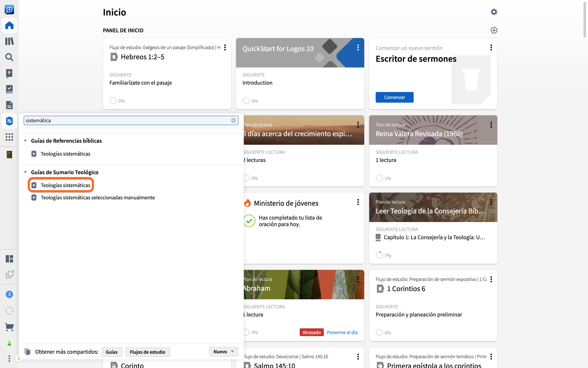The width and height of the screenshot is (588, 368).
Task: Open the Factbook icon in sidebar
Action: [x=9, y=73]
